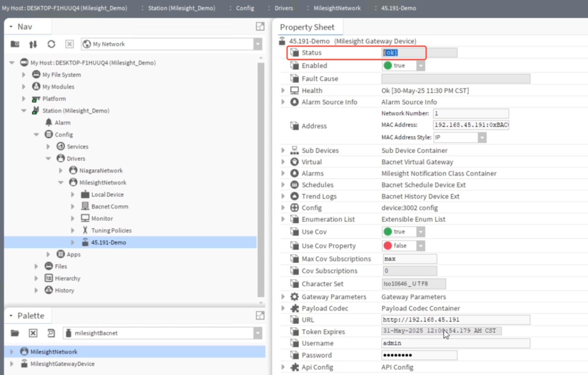Expand MilesightGatewayDevice in the palette
Screen dimensions: 588x375
[12, 364]
